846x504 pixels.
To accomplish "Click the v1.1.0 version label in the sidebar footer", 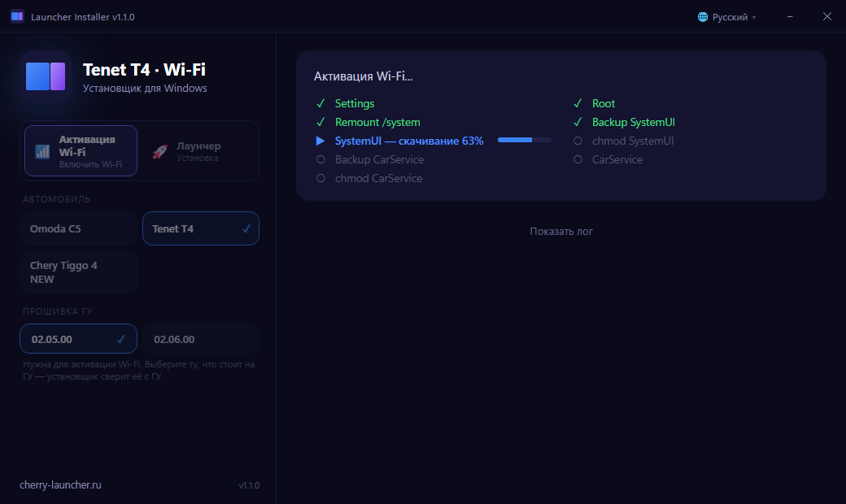I will 249,485.
